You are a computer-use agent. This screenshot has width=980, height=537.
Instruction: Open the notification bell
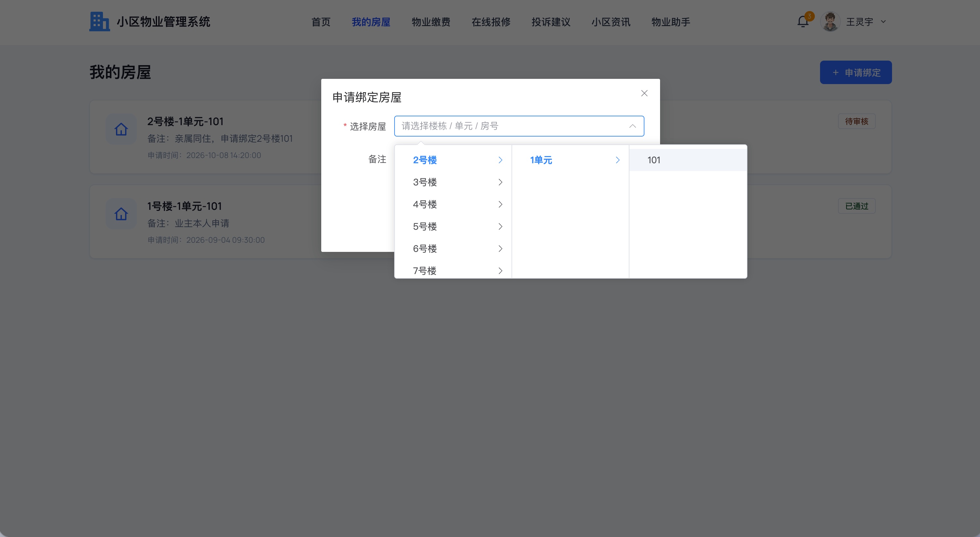[803, 22]
